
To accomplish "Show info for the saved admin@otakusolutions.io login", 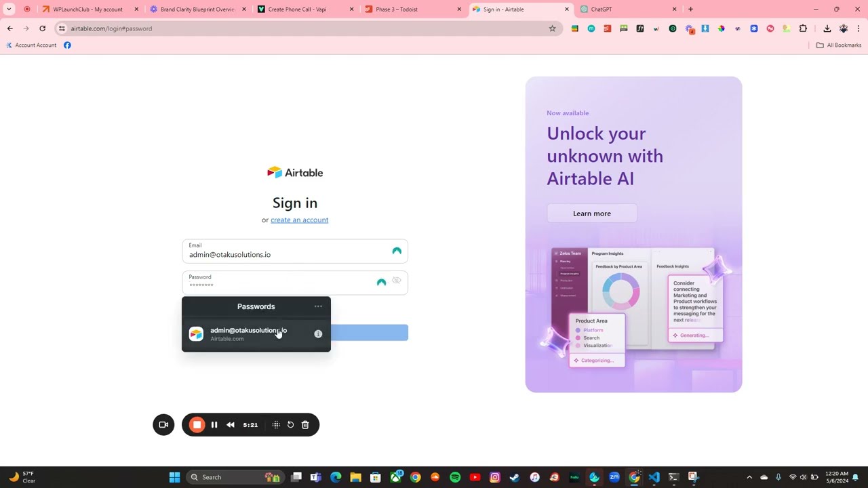I will tap(318, 333).
